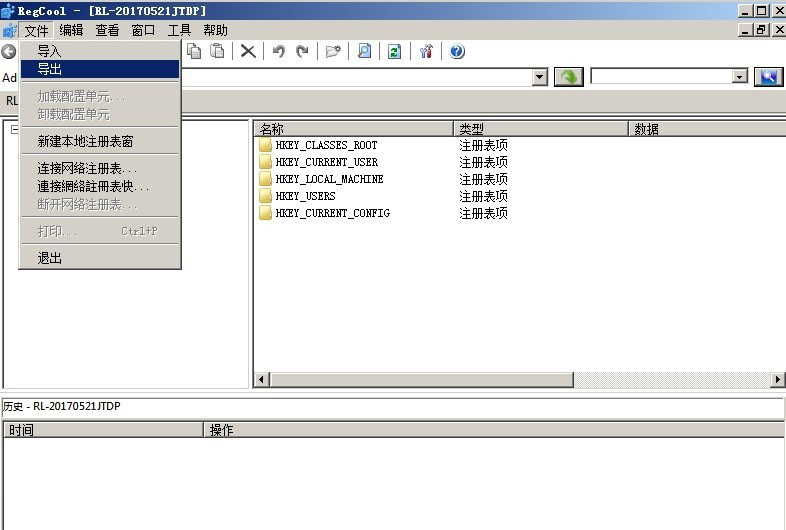
Task: Open the 编辑 menu in menu bar
Action: (x=71, y=30)
